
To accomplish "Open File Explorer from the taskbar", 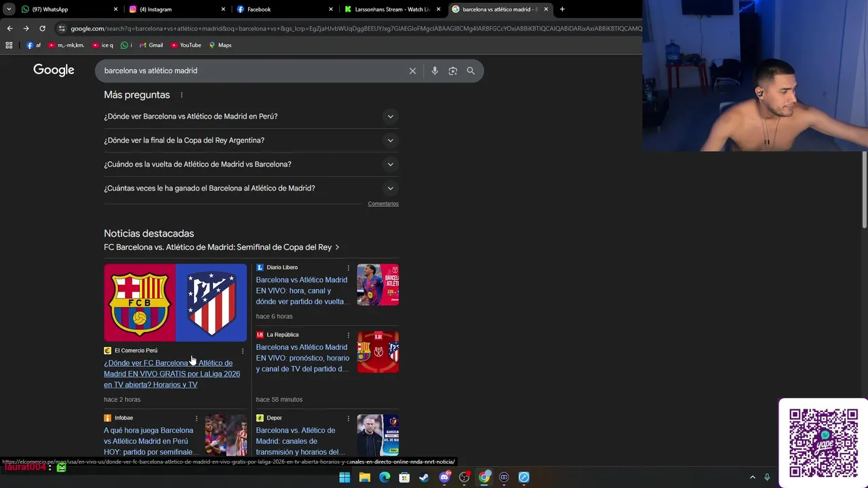I will click(x=365, y=477).
